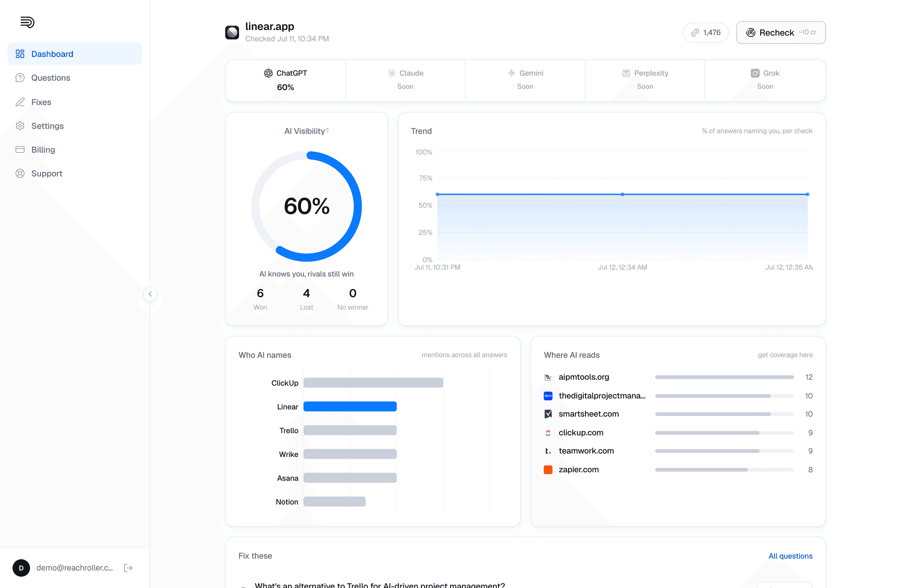Click the thedigitalprojectmana... dpm icon
This screenshot has height=588, width=901.
[548, 396]
